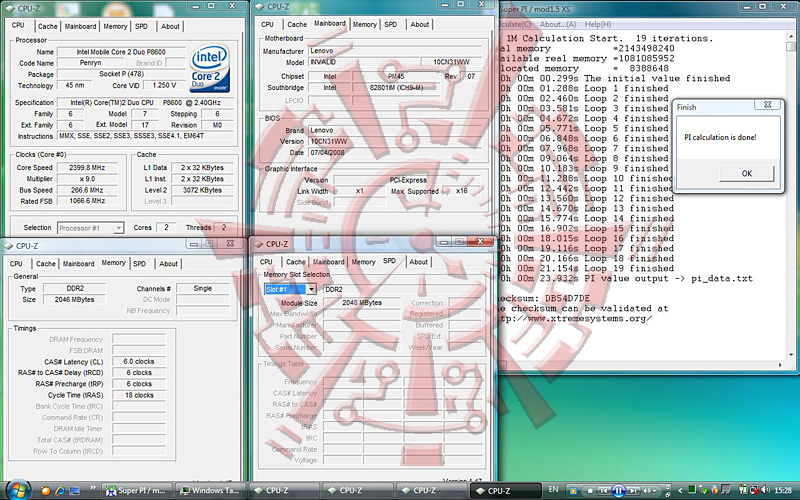
Task: Open the Cache tab in the top-left CPU-Z window
Action: pyautogui.click(x=47, y=26)
